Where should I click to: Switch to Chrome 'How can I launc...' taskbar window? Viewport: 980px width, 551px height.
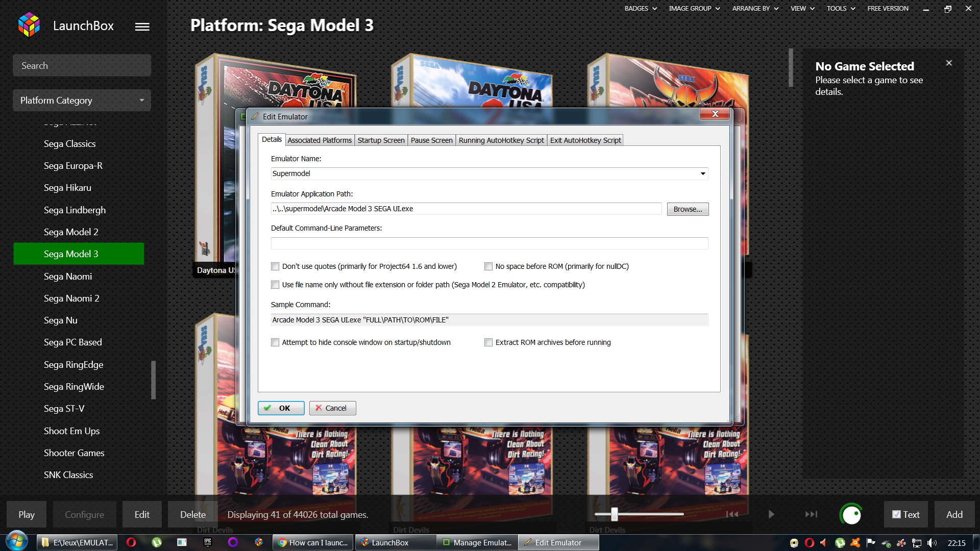coord(312,542)
